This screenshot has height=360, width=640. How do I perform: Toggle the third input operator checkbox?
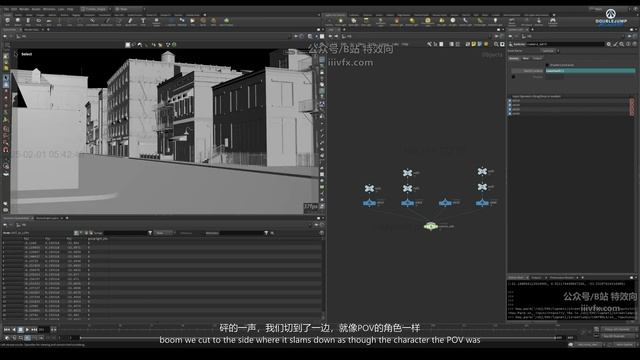pos(510,109)
